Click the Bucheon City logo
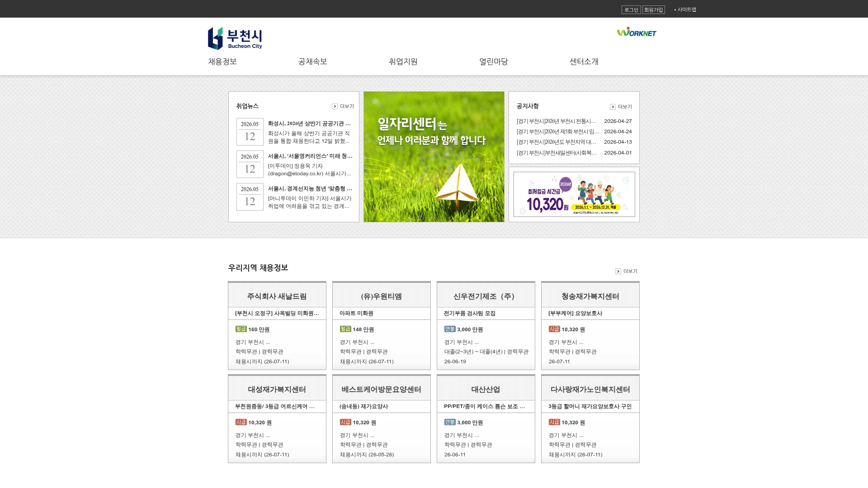 235,38
